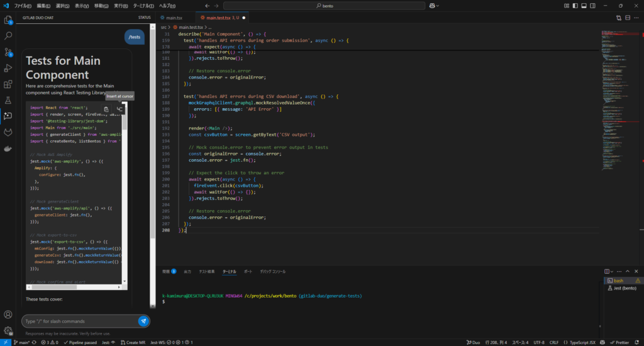Click TypeScript JSX language mode in status bar
Screen dimensions: 644x346
(584, 342)
